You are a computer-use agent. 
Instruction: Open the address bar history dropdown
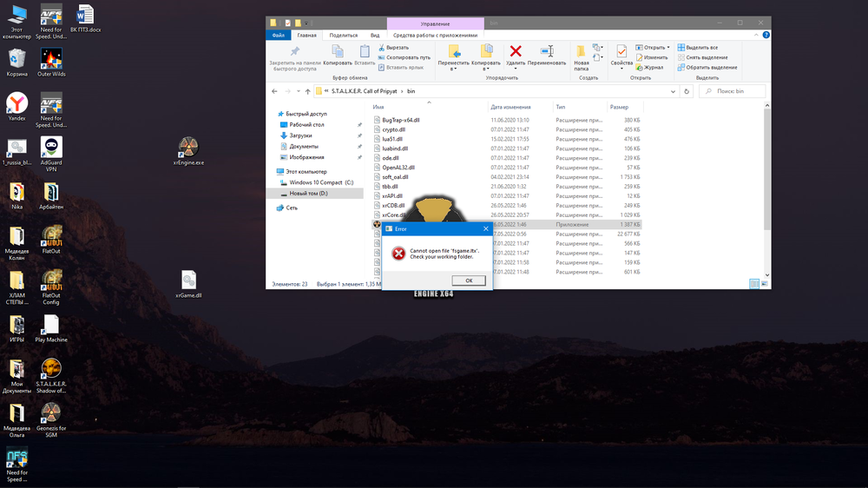pos(673,91)
